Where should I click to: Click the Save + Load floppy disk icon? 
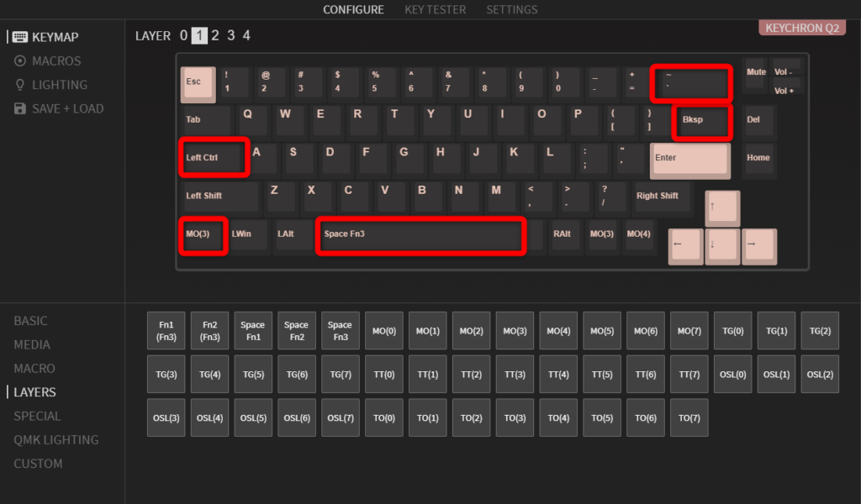click(x=20, y=108)
